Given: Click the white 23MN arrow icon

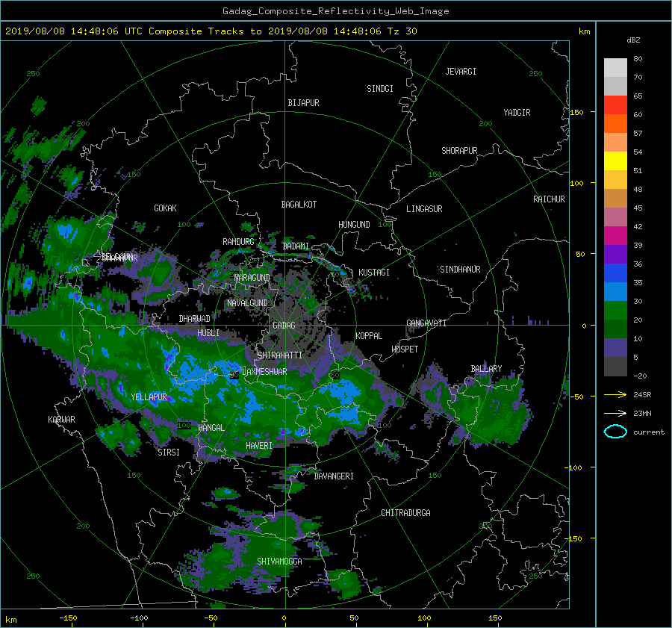Looking at the screenshot, I should point(615,413).
